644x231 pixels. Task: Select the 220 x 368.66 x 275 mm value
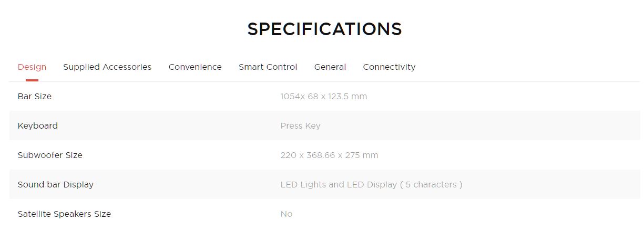point(329,155)
